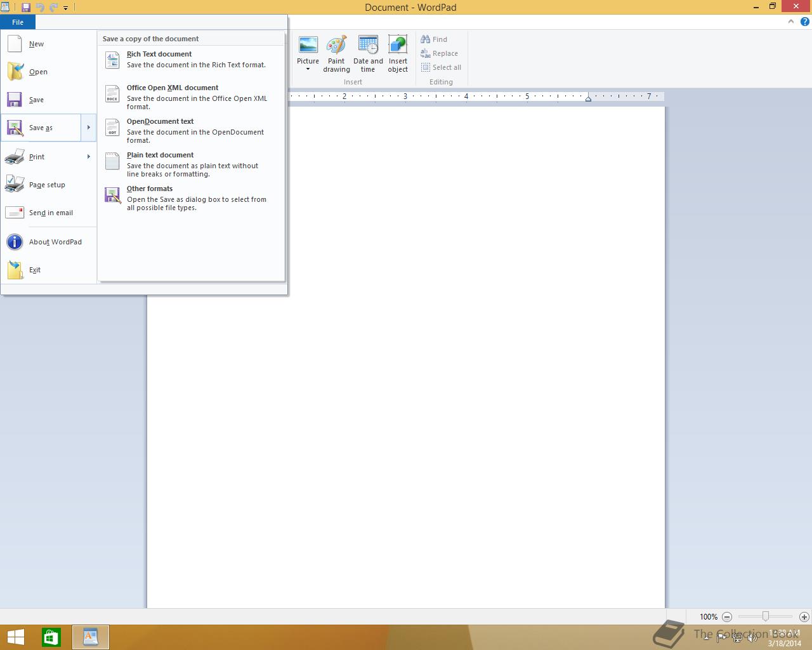Click the quick access Undo icon
Image resolution: width=812 pixels, height=650 pixels.
pos(40,8)
